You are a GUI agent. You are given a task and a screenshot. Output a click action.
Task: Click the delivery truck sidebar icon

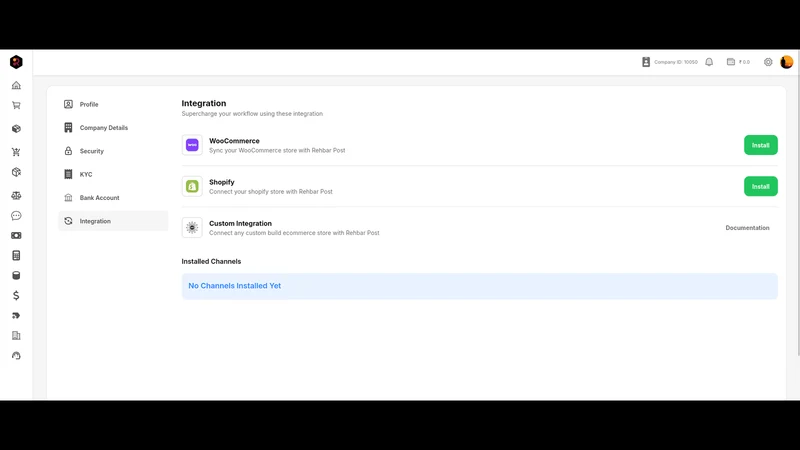(x=16, y=316)
